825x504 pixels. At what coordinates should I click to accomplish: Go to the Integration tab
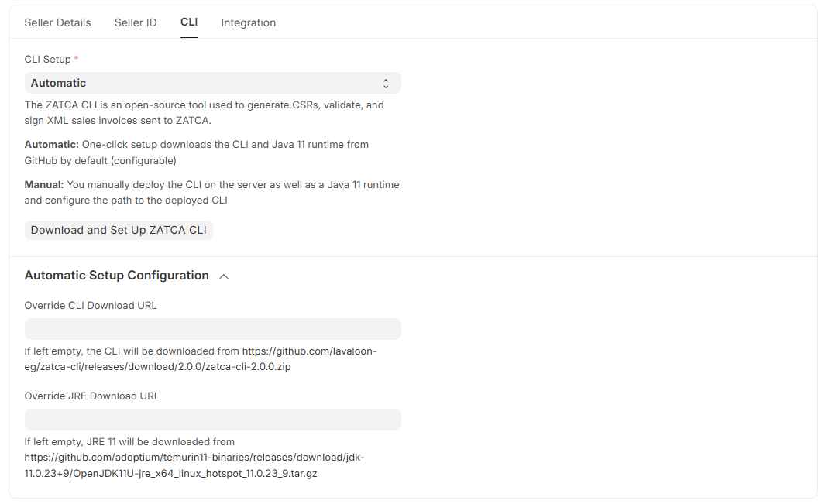click(x=248, y=22)
